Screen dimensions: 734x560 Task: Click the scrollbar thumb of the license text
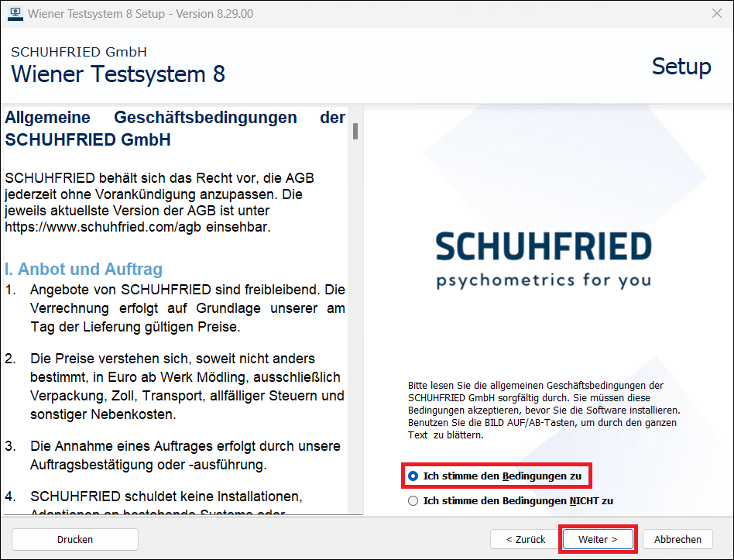click(x=355, y=132)
